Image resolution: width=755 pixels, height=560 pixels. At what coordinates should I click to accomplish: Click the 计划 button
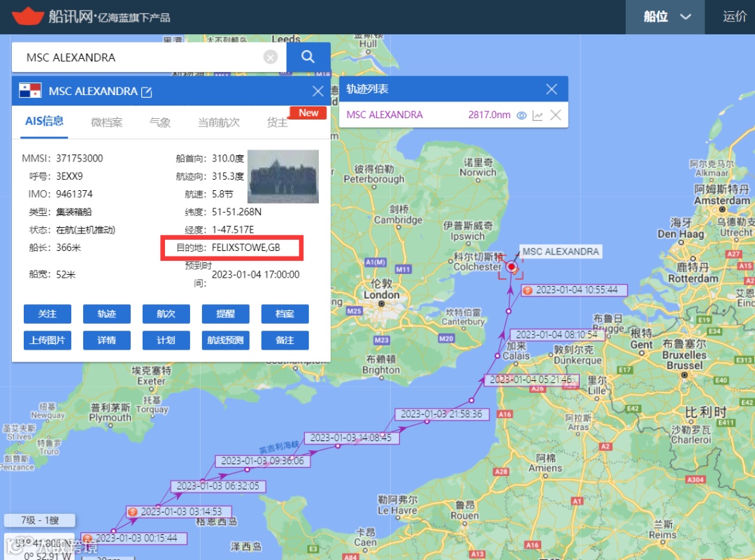(x=166, y=340)
